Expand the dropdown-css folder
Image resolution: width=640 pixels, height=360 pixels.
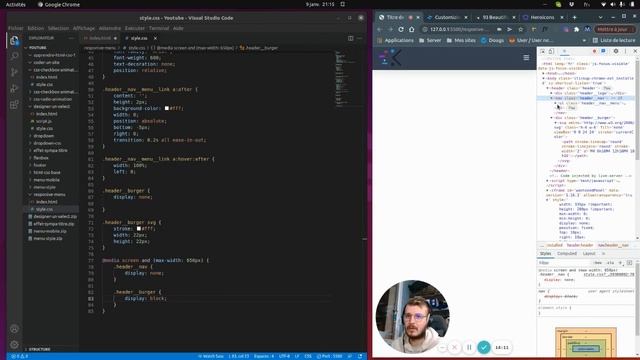47,143
